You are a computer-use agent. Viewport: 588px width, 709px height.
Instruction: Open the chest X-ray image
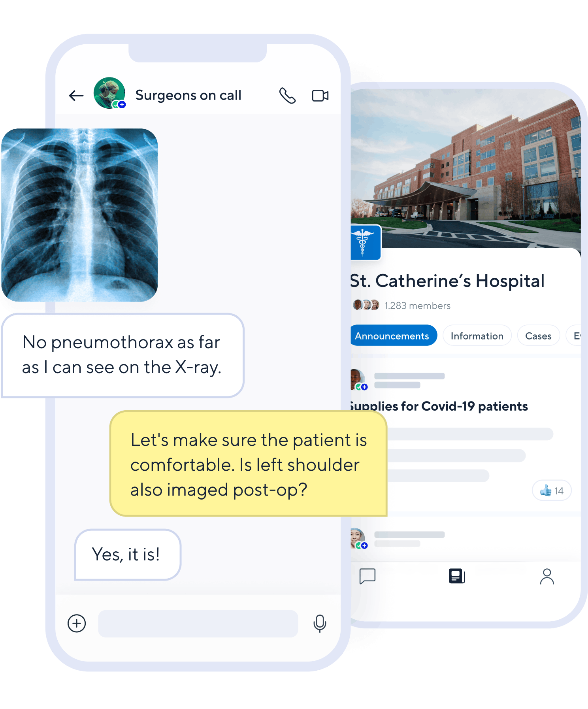coord(79,215)
